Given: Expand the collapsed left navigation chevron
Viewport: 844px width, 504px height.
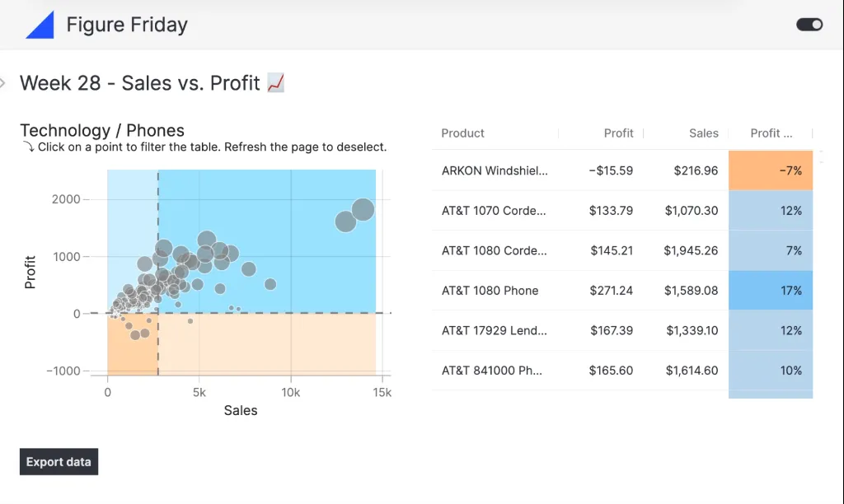Looking at the screenshot, I should (x=4, y=82).
